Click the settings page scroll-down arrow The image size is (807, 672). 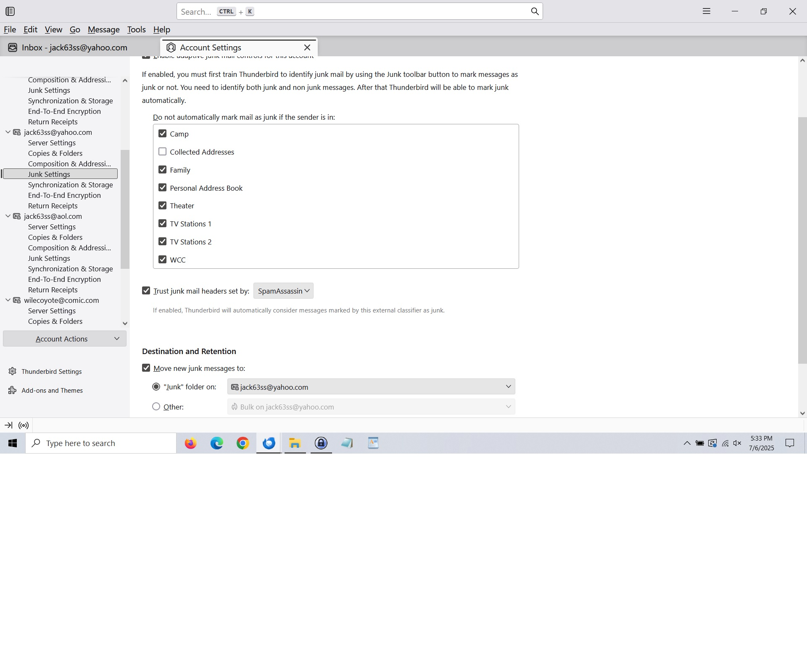click(x=802, y=413)
